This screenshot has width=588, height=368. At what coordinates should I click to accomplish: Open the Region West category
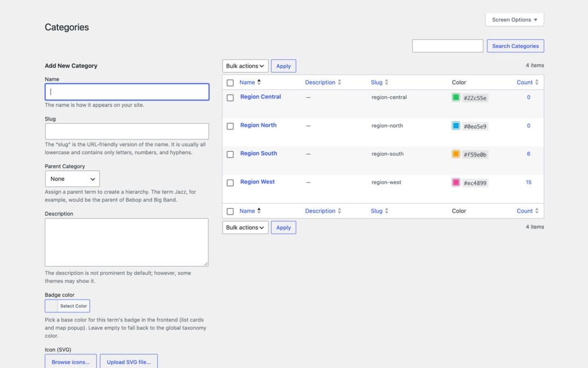tap(258, 182)
